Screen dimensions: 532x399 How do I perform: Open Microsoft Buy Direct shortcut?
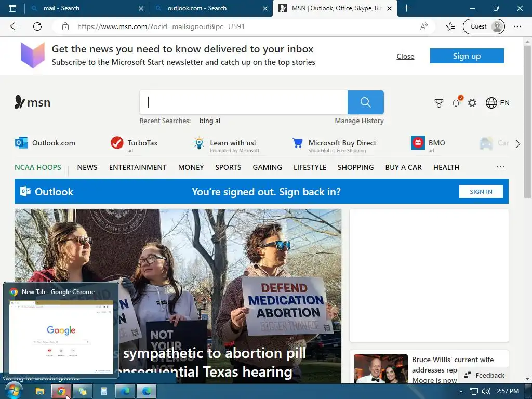click(x=334, y=145)
